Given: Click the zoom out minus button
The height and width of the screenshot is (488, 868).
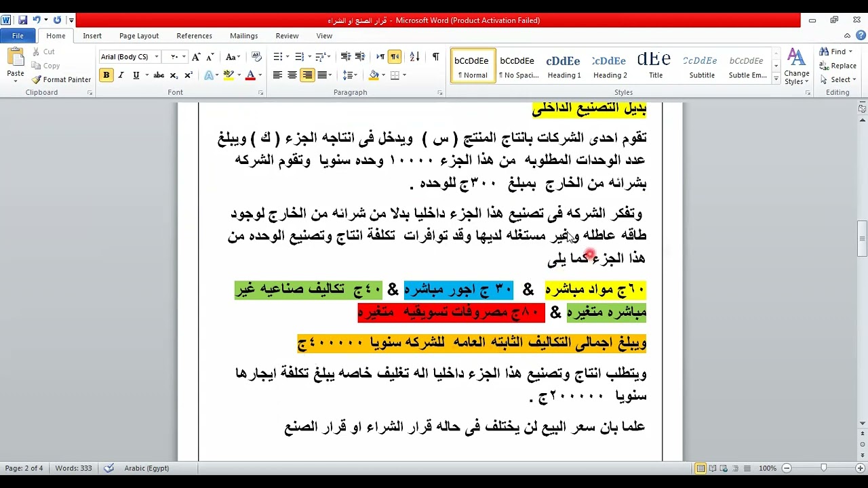Looking at the screenshot, I should coord(787,468).
